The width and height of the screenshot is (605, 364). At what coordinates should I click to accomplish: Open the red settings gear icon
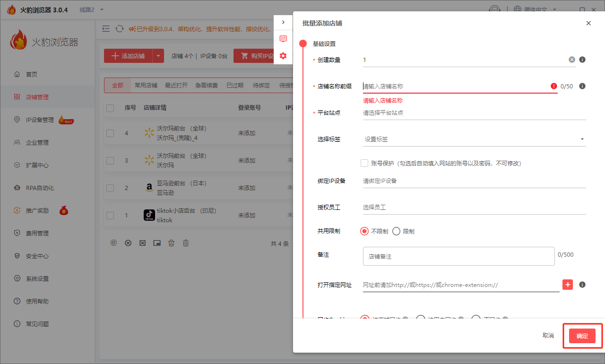(x=283, y=56)
